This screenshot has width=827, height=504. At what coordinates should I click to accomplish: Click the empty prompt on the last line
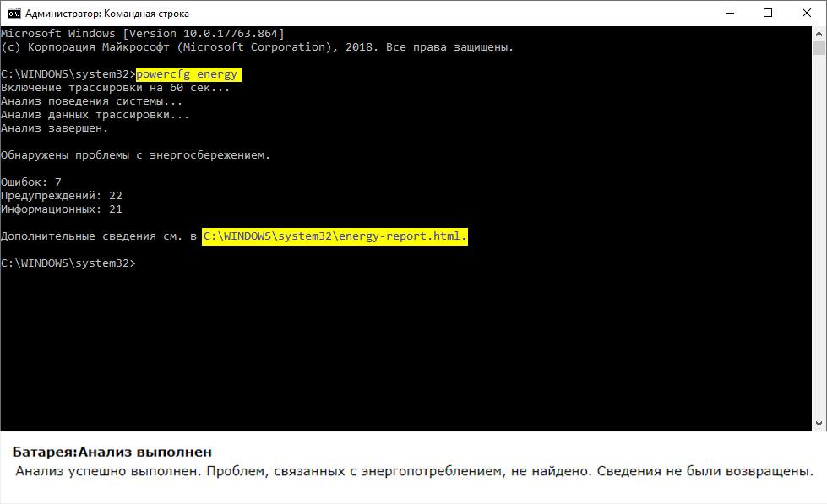[68, 263]
